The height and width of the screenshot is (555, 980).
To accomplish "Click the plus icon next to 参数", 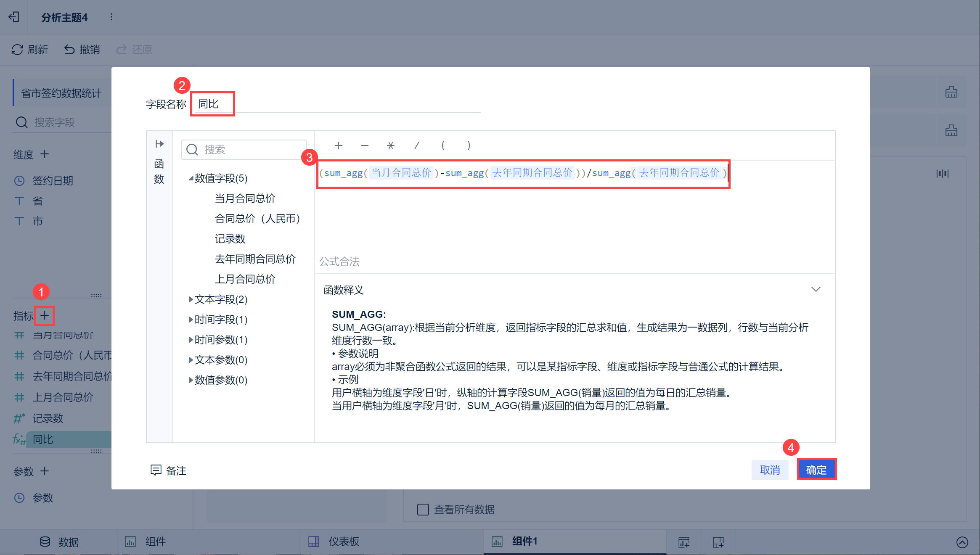I will coord(45,471).
